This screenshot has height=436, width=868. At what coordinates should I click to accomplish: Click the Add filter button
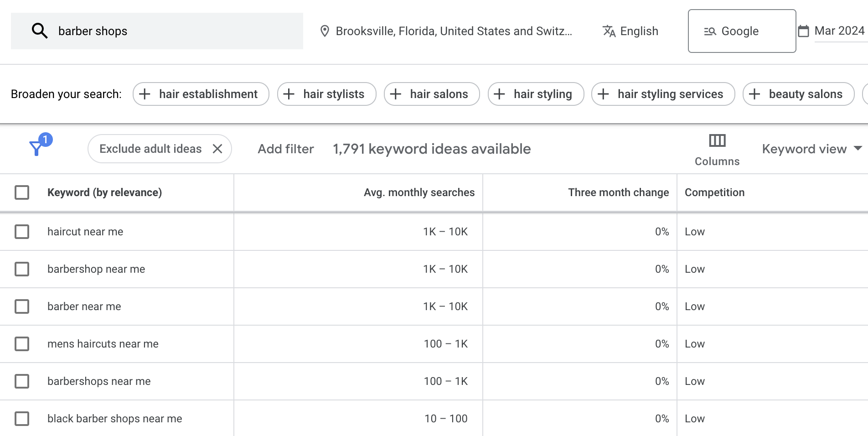point(285,149)
